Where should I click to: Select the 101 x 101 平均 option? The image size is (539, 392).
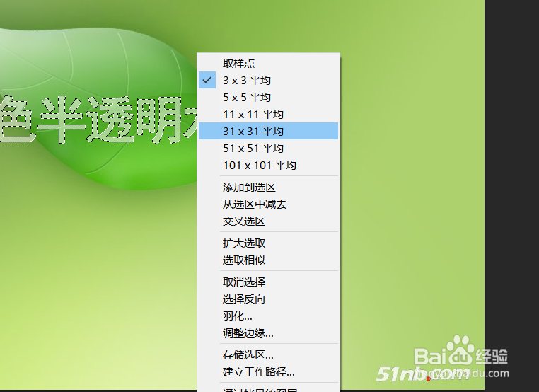tap(269, 165)
